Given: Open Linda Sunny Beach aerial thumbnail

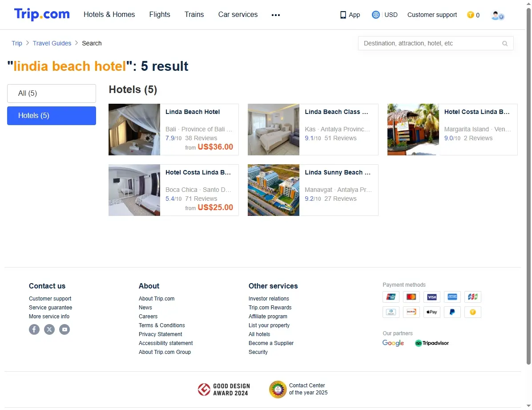Looking at the screenshot, I should point(274,190).
